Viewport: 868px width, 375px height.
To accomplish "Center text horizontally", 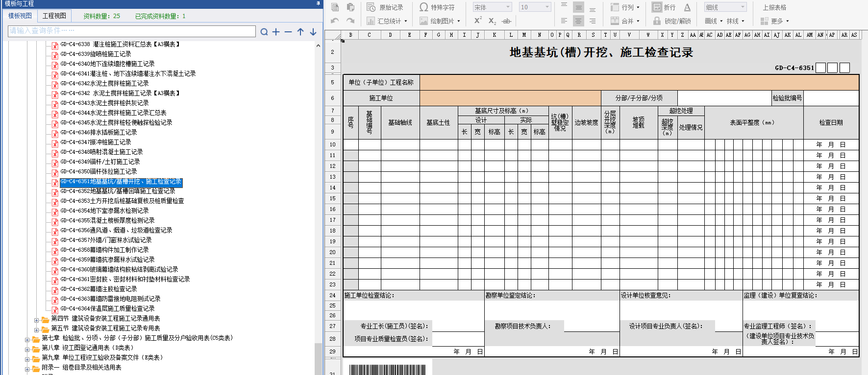I will pyautogui.click(x=579, y=21).
